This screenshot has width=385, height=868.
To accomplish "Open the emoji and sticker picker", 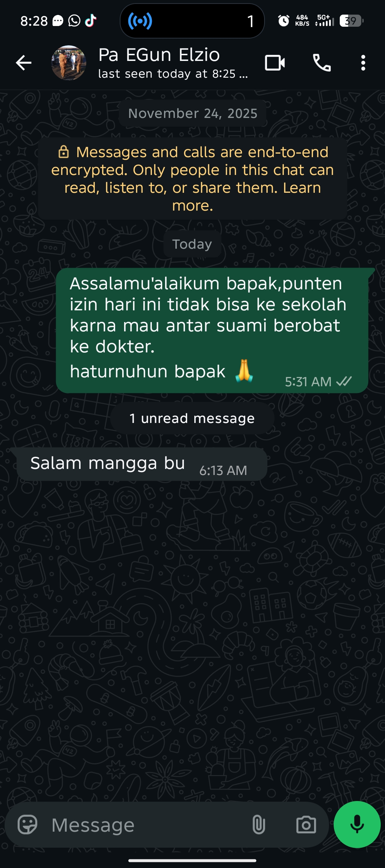I will [27, 825].
